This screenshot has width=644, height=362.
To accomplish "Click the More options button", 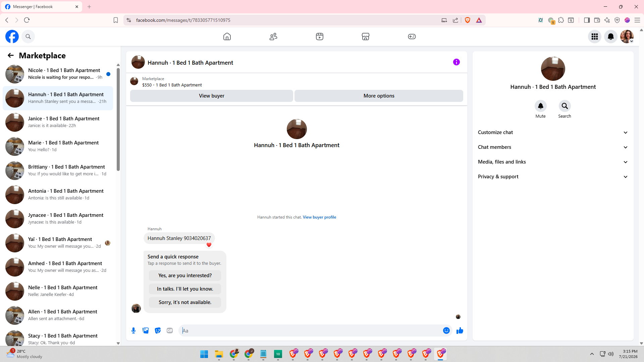I will click(379, 96).
